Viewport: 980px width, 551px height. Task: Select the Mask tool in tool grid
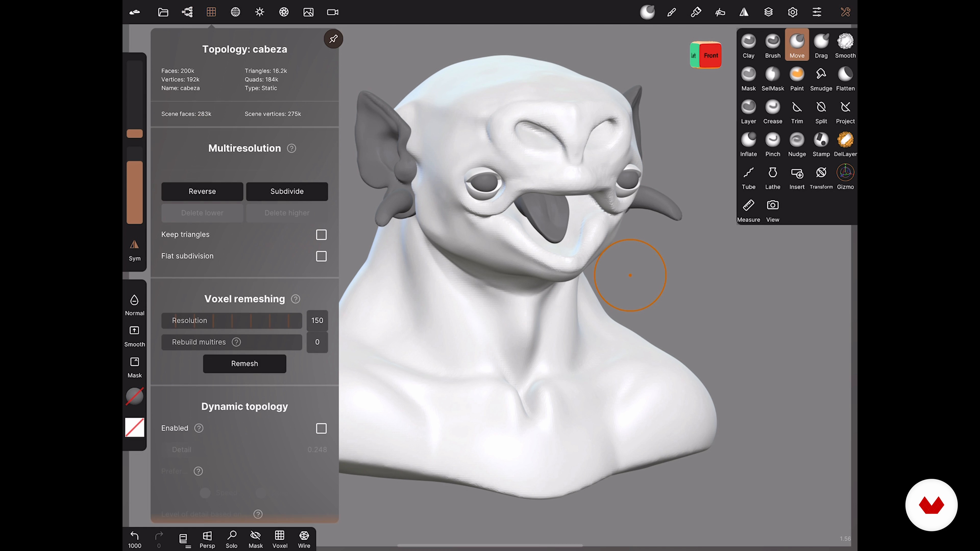(748, 78)
